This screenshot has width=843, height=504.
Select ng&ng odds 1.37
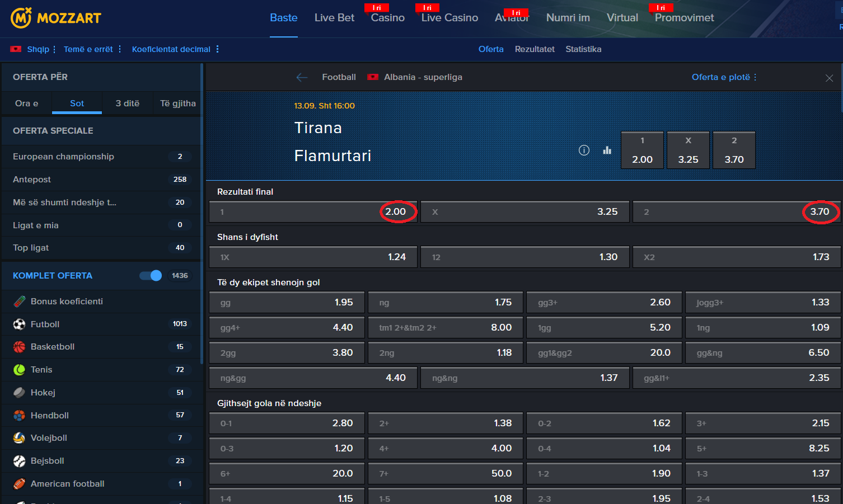pyautogui.click(x=524, y=378)
